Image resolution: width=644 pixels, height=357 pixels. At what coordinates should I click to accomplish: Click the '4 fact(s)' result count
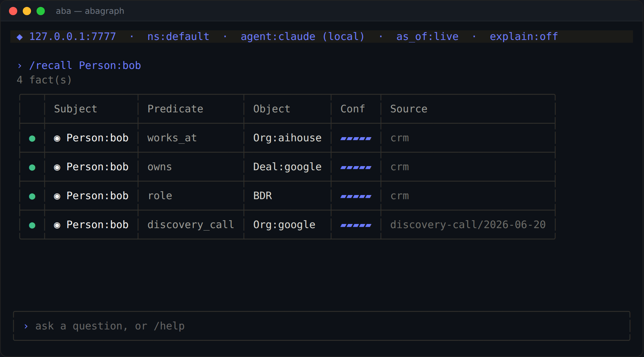point(44,80)
